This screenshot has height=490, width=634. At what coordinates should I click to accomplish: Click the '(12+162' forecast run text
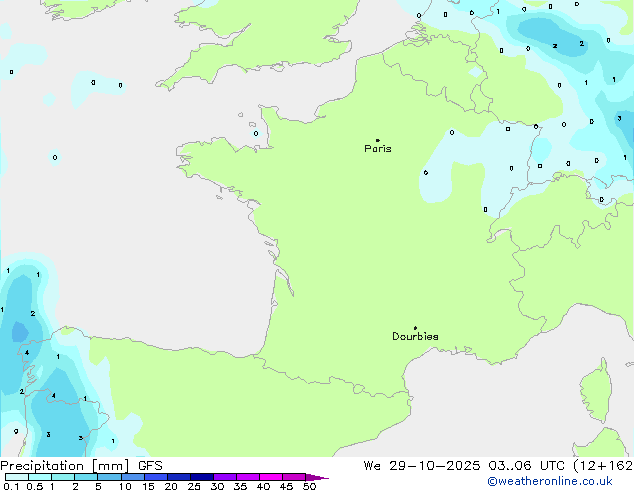(x=603, y=466)
